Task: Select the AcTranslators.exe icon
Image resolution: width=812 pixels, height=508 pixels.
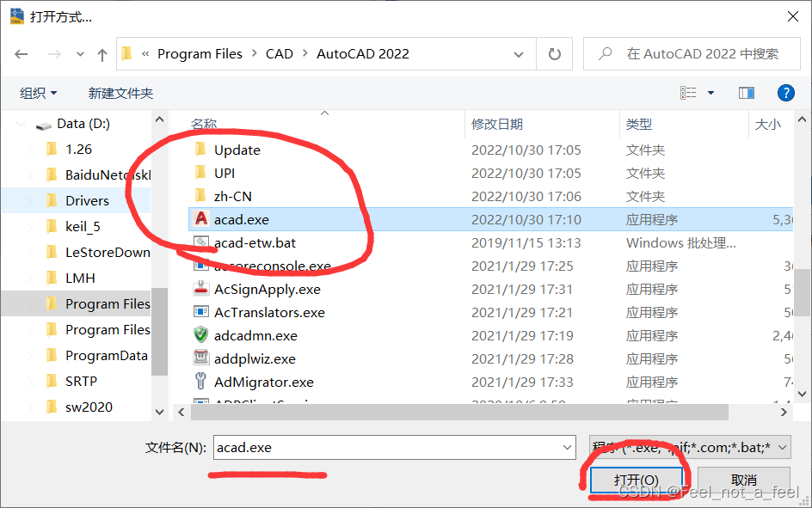Action: 201,312
